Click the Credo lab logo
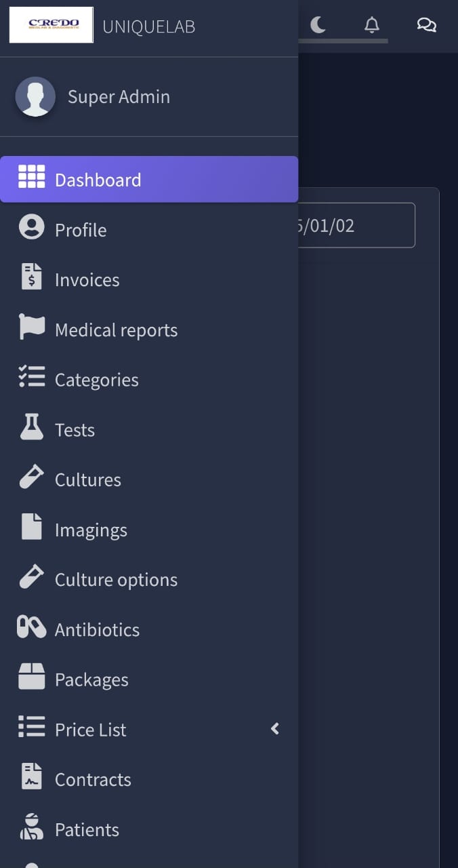Image resolution: width=458 pixels, height=868 pixels. click(51, 25)
